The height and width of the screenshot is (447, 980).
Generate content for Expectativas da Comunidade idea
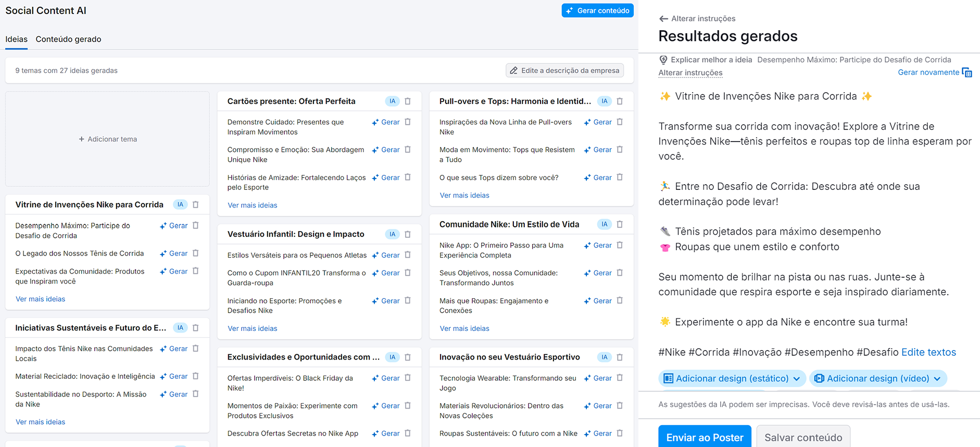[x=174, y=271]
